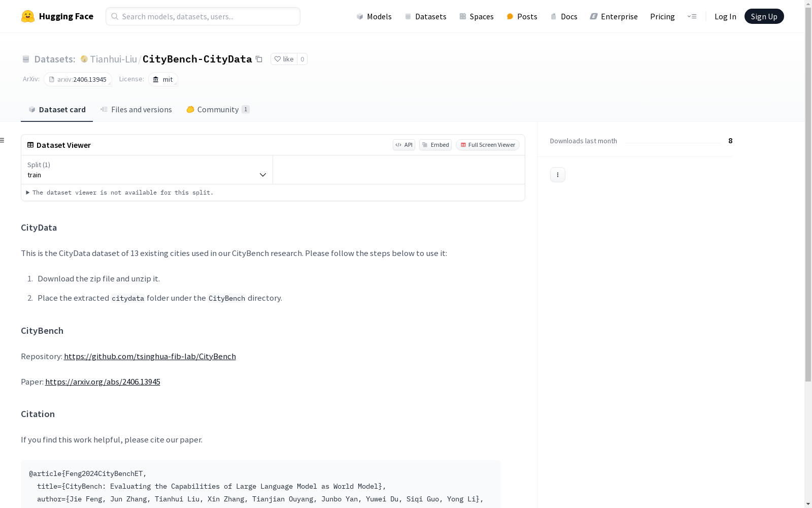Viewport: 812px width, 508px height.
Task: Click the CityBench heading
Action: 42,331
